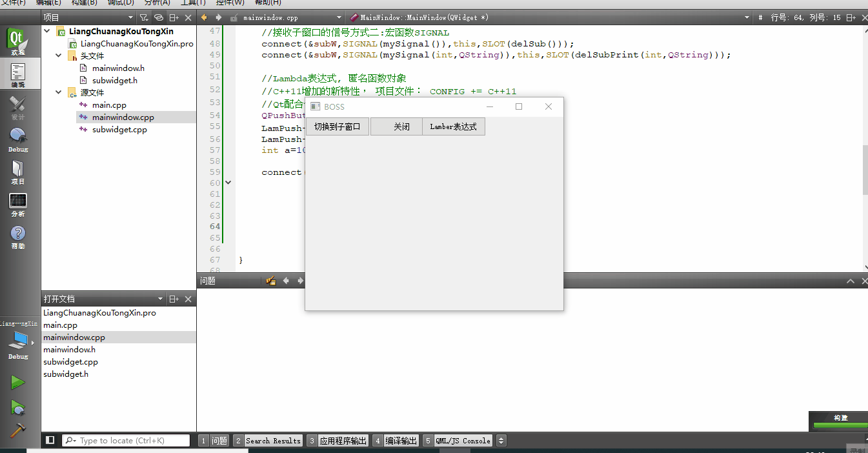The image size is (868, 453).
Task: Click the line and column indicator
Action: coord(806,17)
